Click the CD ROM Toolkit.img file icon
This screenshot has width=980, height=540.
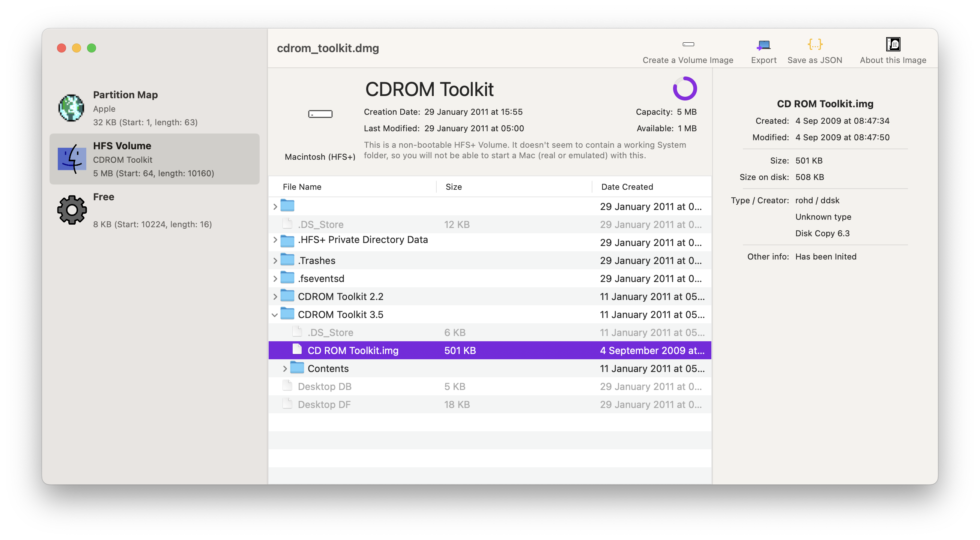pyautogui.click(x=297, y=349)
